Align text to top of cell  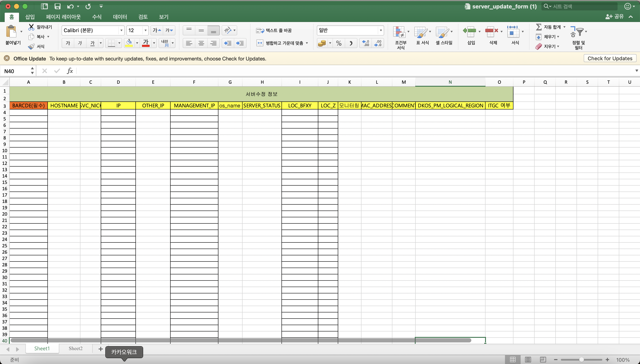pyautogui.click(x=189, y=30)
